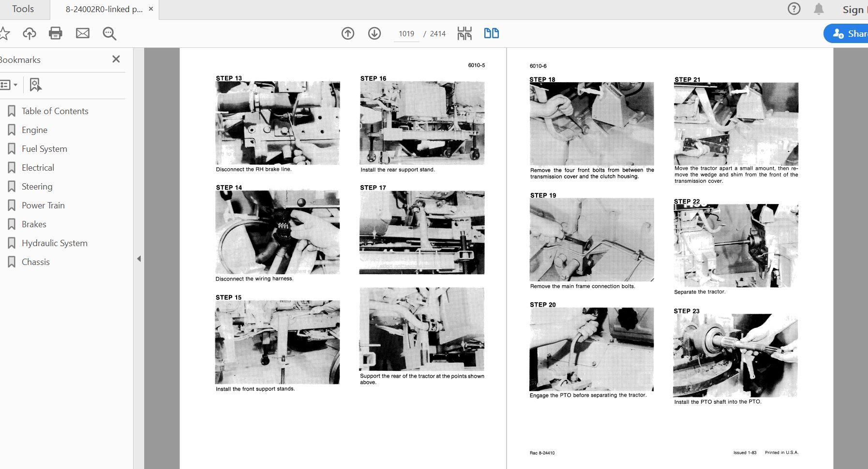The width and height of the screenshot is (868, 469).
Task: Upload the file to cloud storage
Action: tap(30, 33)
